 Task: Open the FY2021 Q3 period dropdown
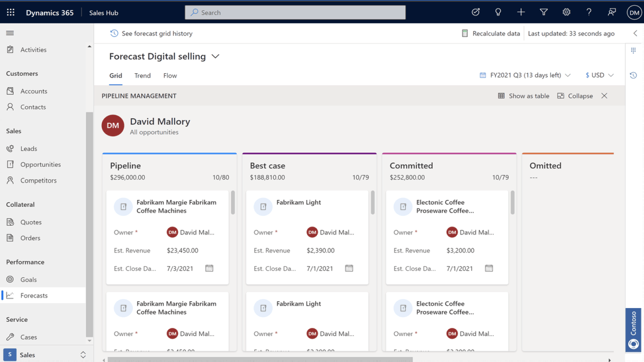pyautogui.click(x=568, y=75)
